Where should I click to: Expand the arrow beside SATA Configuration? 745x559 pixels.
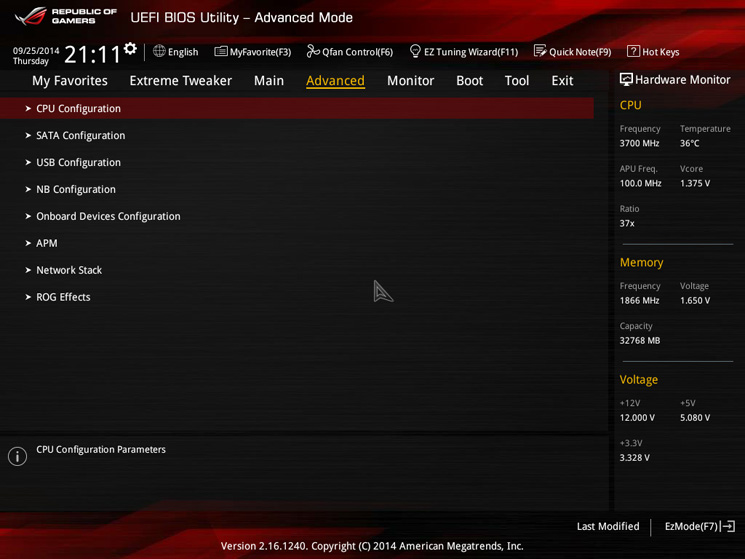point(28,135)
